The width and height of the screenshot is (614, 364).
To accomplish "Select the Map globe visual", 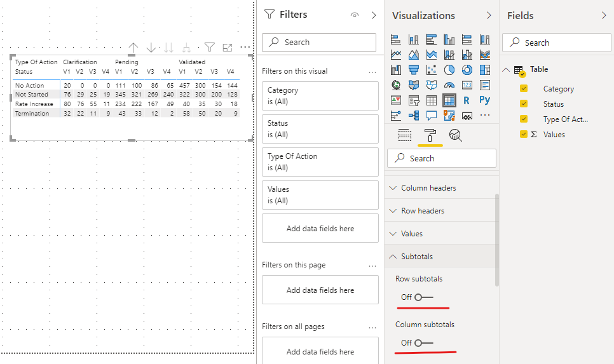I will (396, 85).
